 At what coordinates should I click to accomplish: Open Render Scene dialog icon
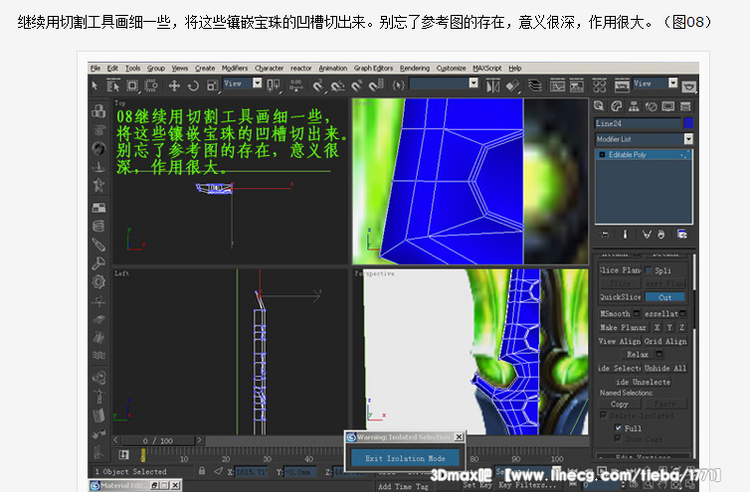point(622,86)
